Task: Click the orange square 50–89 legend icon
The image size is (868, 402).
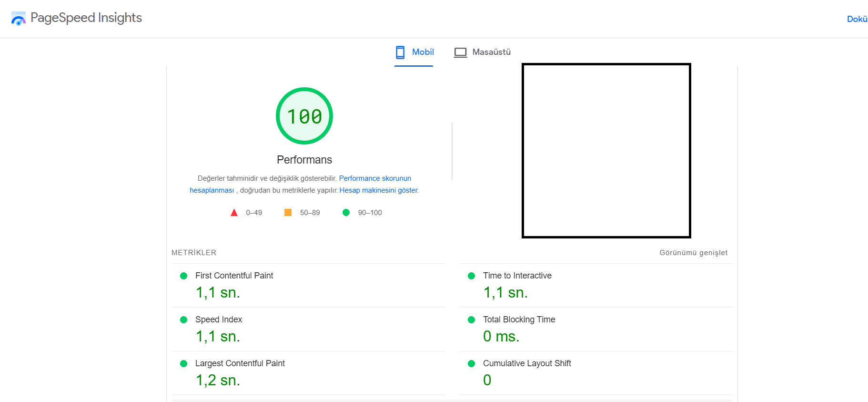Action: point(288,213)
